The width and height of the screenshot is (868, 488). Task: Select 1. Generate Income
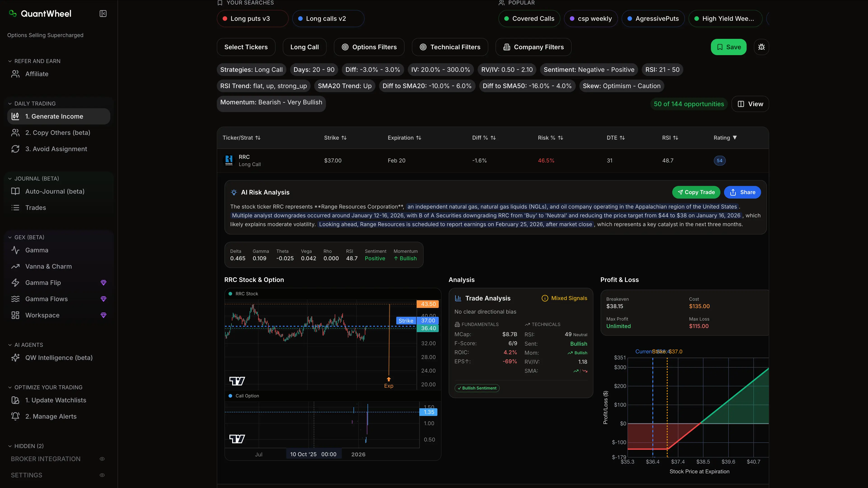[59, 116]
